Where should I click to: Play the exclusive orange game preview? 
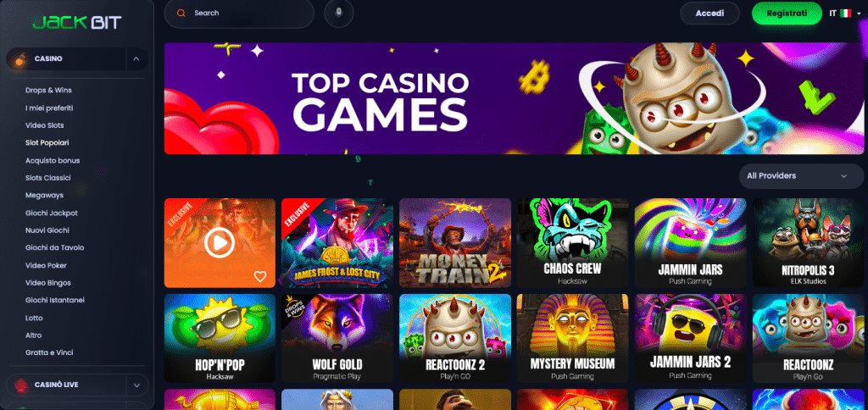coord(220,243)
